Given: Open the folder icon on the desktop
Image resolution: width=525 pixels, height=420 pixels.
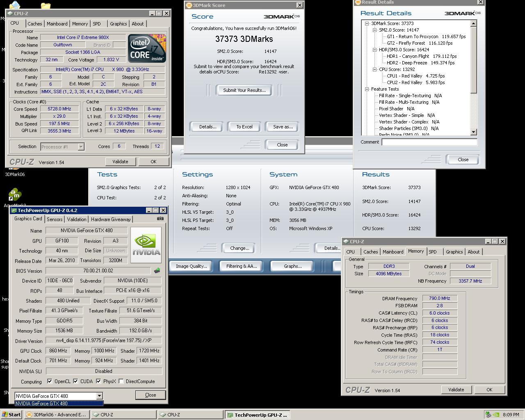Looking at the screenshot, I should coord(46,6).
